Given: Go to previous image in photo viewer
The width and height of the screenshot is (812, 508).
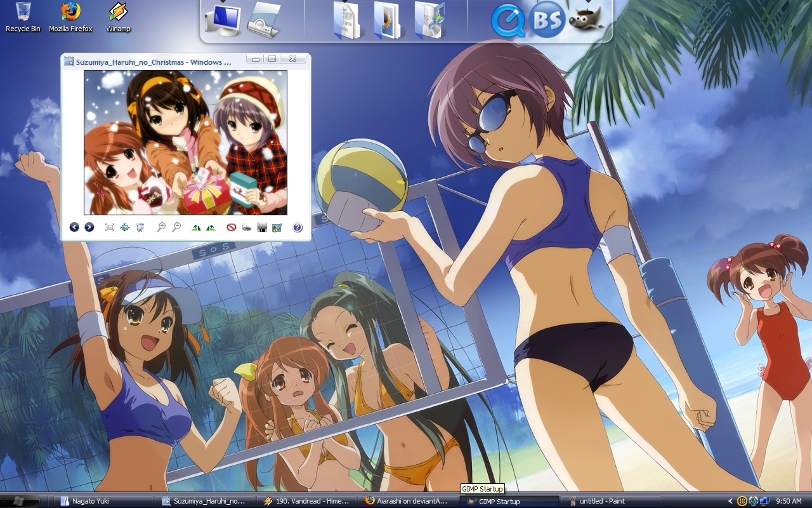Looking at the screenshot, I should click(x=74, y=227).
